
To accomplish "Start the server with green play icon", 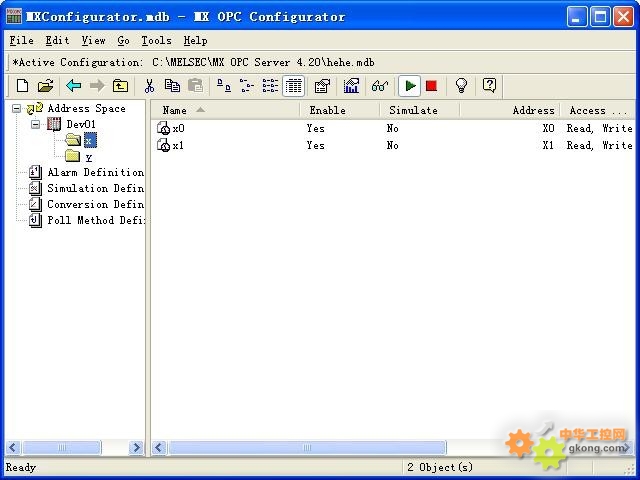I will 409,86.
